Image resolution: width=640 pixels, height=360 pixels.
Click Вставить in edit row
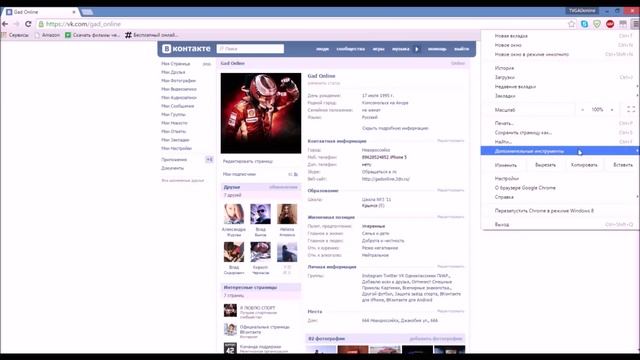(623, 165)
